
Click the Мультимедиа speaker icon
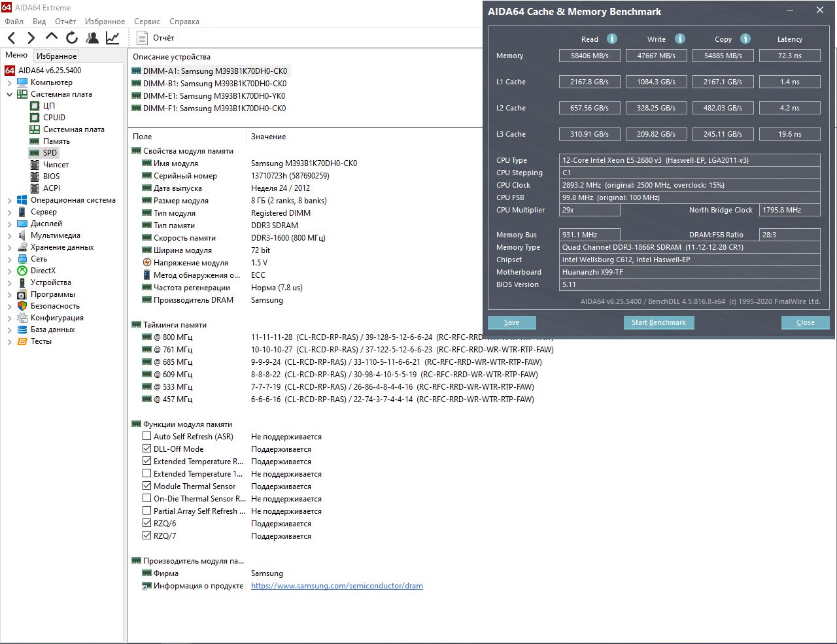pyautogui.click(x=22, y=235)
